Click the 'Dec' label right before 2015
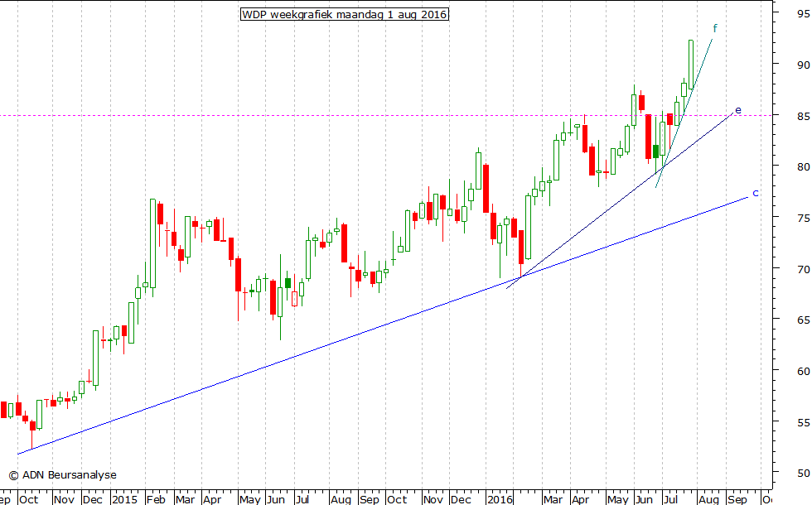 [93, 499]
